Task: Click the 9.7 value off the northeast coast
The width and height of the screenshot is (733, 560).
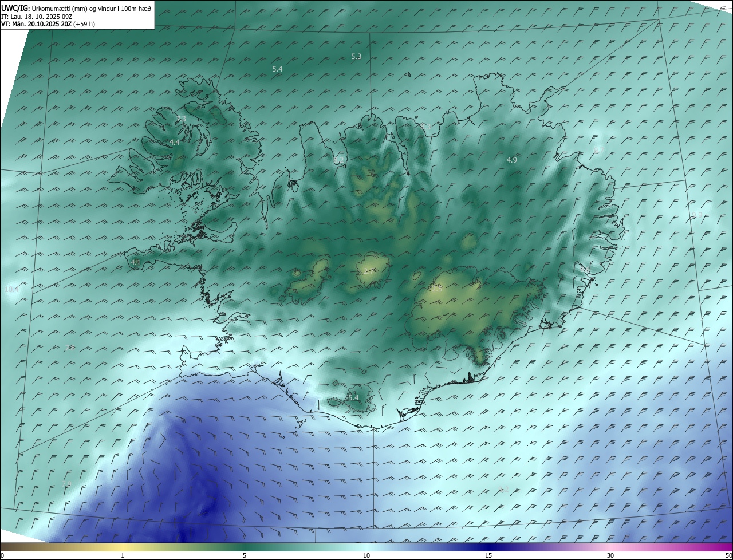Action: (598, 149)
